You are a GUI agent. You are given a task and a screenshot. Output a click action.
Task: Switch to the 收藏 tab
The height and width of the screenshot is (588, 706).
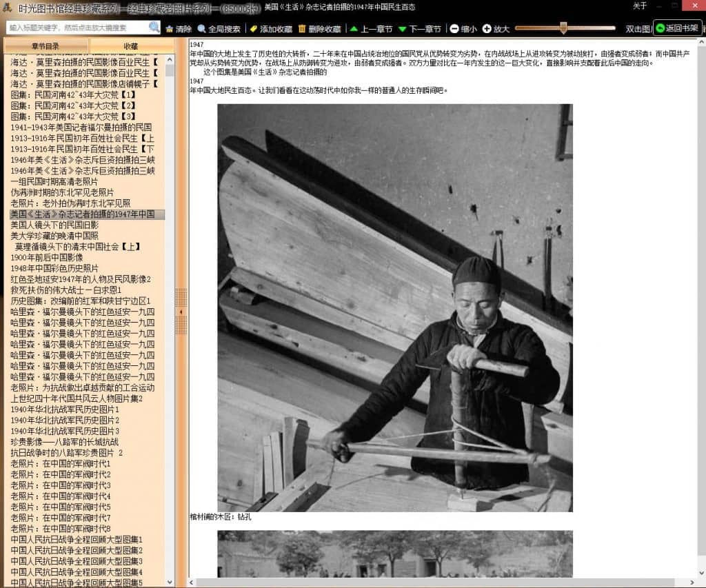pos(131,45)
